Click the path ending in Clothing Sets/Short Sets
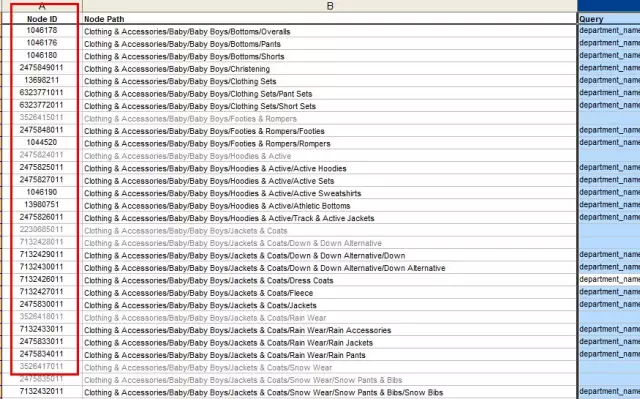640x399 pixels. [x=200, y=106]
